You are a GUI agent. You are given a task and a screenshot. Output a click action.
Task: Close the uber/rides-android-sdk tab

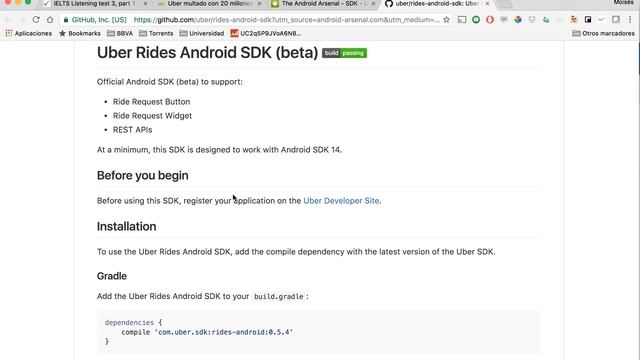point(487,4)
